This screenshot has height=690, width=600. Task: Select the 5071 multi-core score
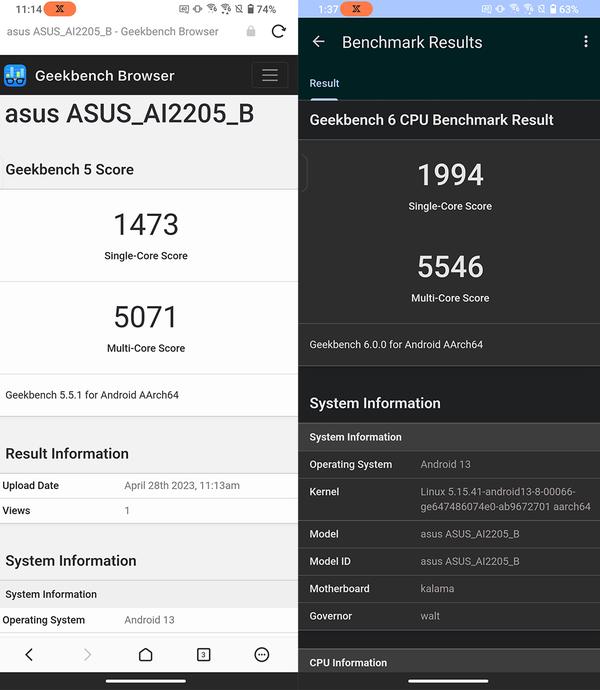[x=146, y=317]
